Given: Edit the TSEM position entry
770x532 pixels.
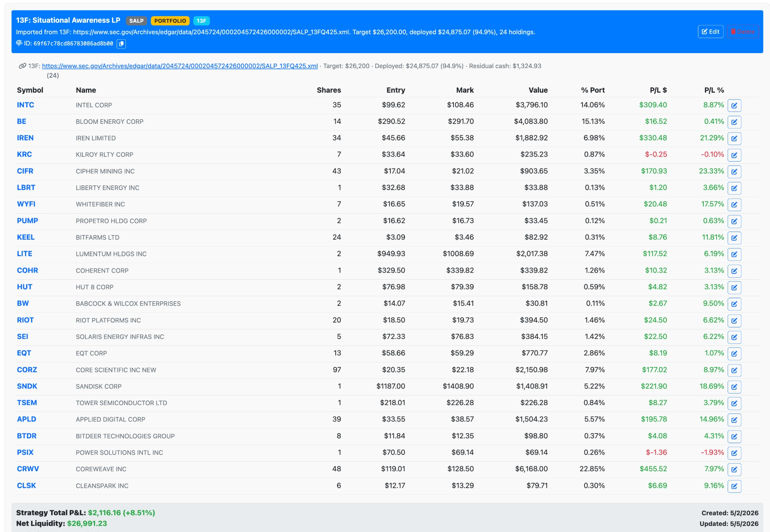Looking at the screenshot, I should coord(734,403).
